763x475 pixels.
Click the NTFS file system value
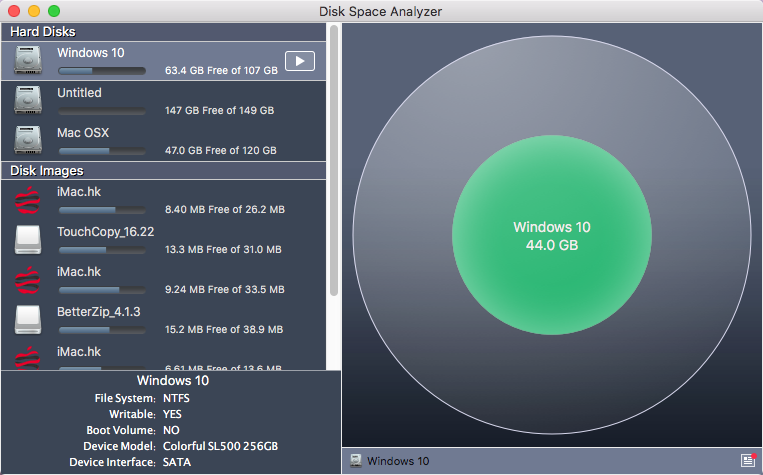tap(176, 398)
